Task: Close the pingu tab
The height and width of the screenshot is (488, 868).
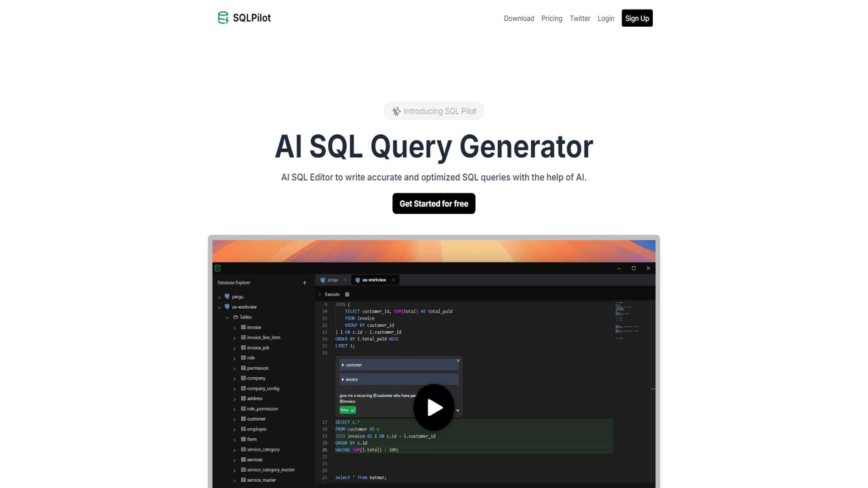Action: (345, 280)
